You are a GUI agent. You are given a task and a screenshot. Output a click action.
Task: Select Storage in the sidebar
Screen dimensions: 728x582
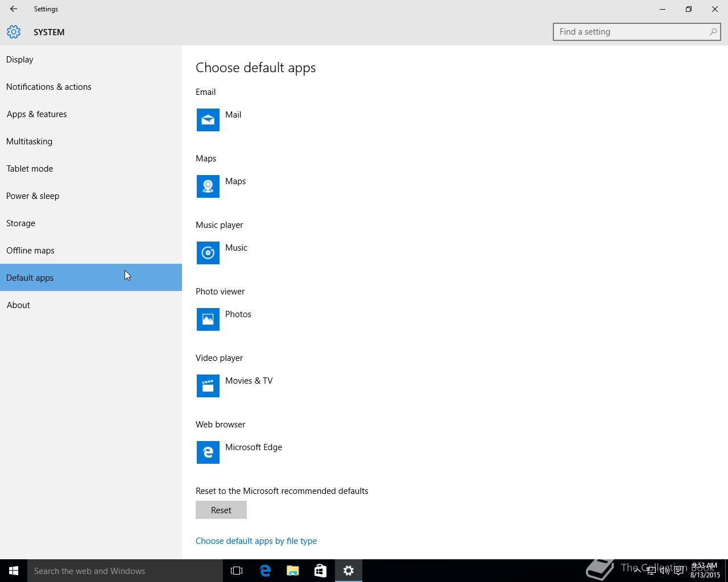tap(91, 223)
